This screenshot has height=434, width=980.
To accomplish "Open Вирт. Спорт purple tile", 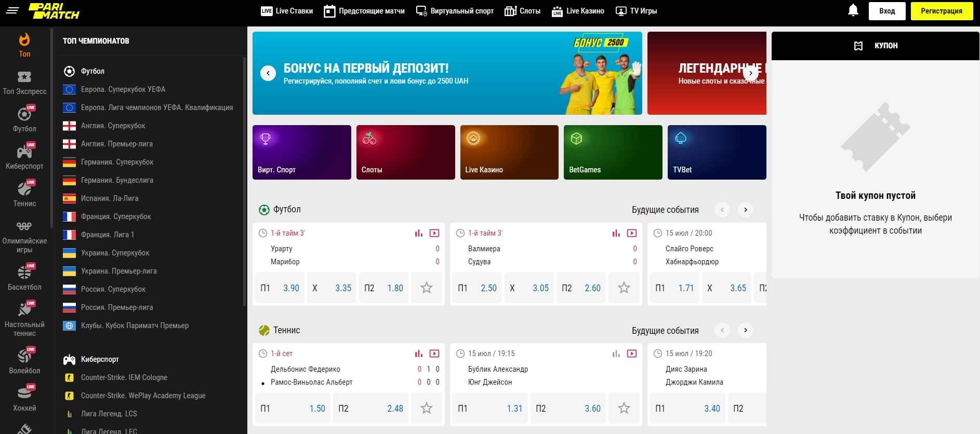I will pos(302,152).
